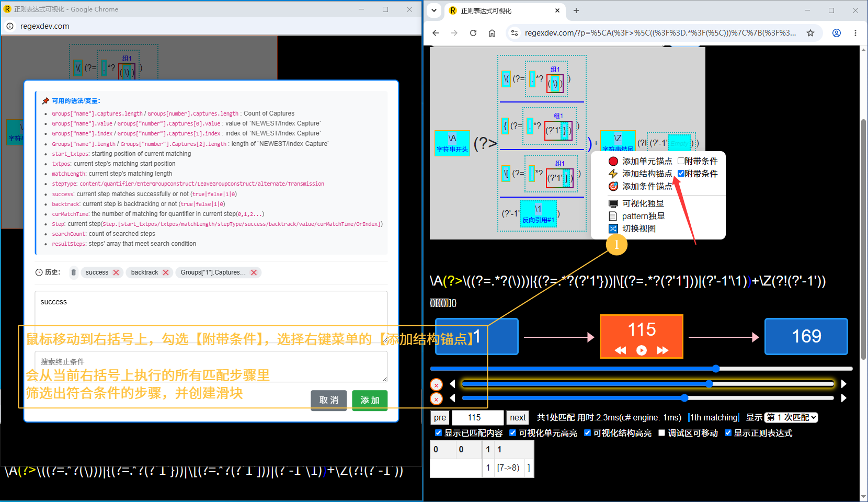Screen dimensions: 868x502
Task: Delete history with the trash icon
Action: click(74, 272)
